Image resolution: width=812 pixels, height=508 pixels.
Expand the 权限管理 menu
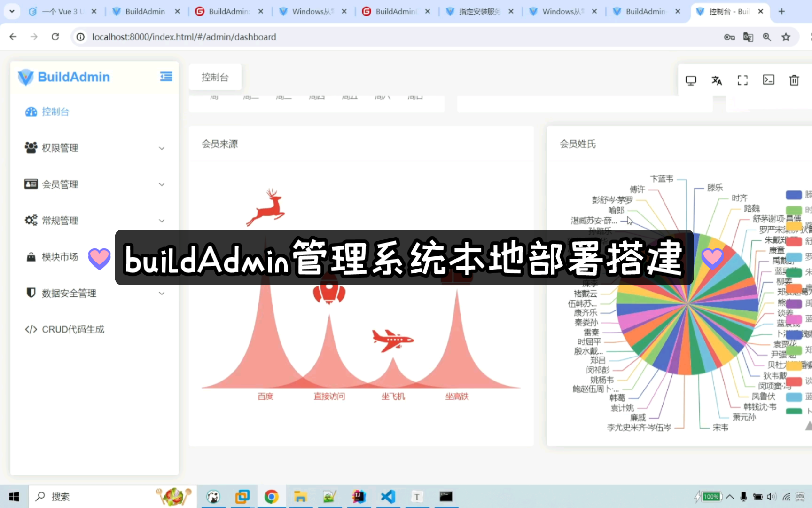94,148
